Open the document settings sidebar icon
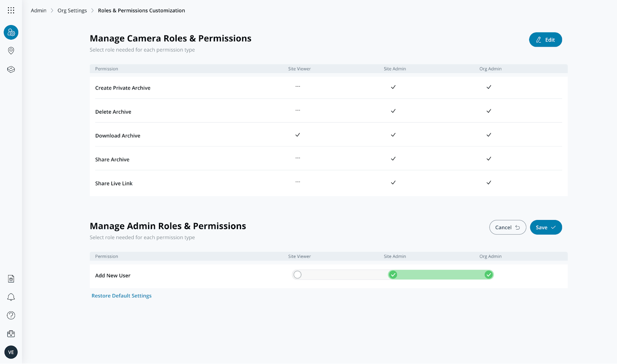Screen dimensions: 617x364 click(x=11, y=279)
